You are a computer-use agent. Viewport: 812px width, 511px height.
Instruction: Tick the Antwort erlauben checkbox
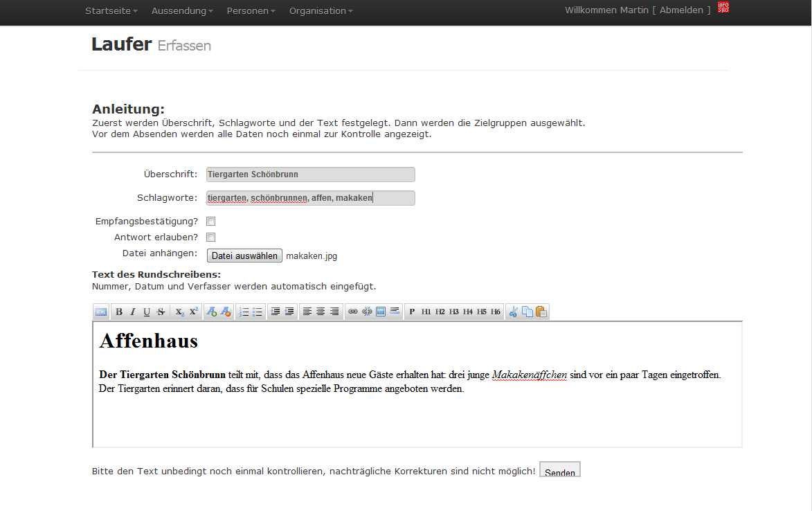point(211,237)
